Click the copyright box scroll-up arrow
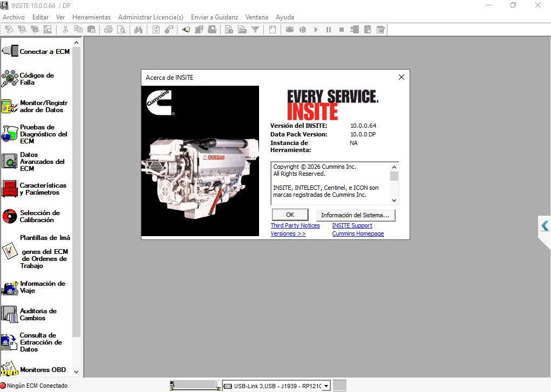Viewport: 551px width, 392px height. (x=394, y=167)
